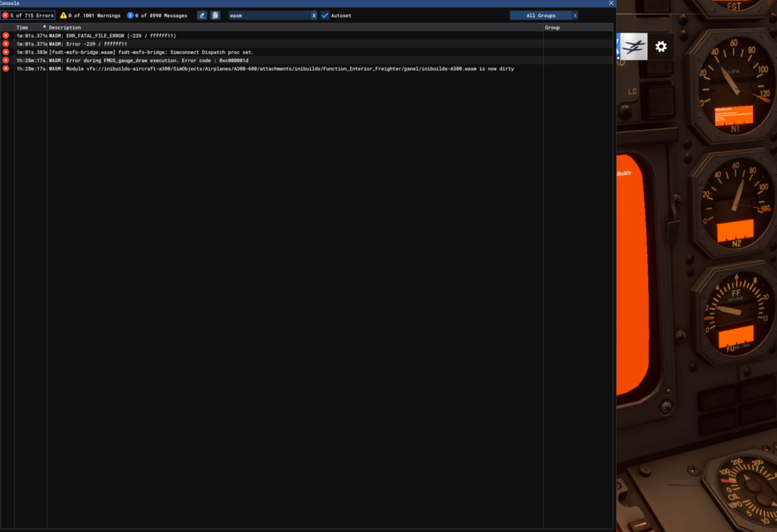Uncheck the Autoset checkbox

point(325,15)
